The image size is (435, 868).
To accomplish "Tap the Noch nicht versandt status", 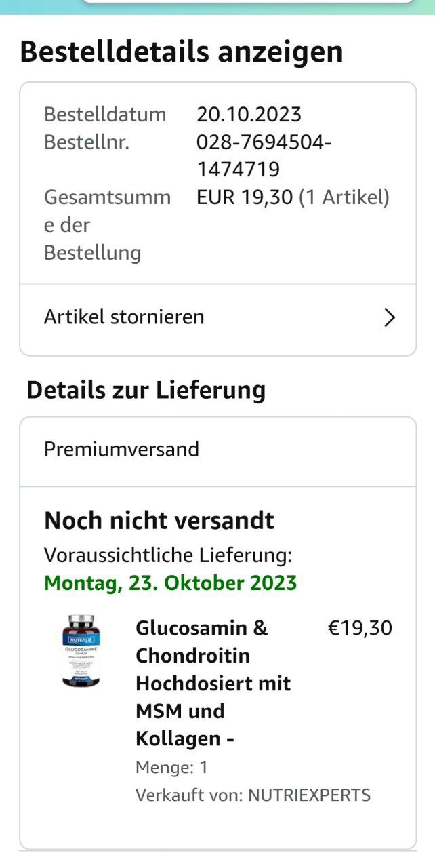I will pyautogui.click(x=159, y=521).
